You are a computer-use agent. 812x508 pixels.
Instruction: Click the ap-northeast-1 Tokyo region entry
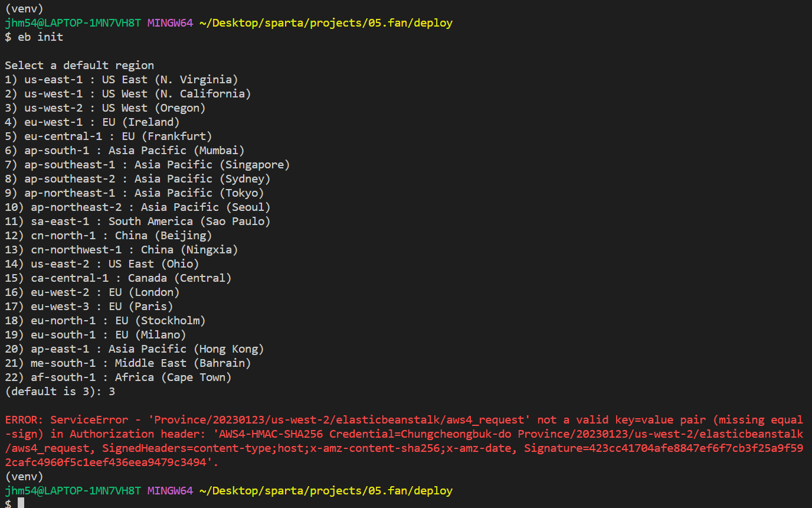point(135,193)
